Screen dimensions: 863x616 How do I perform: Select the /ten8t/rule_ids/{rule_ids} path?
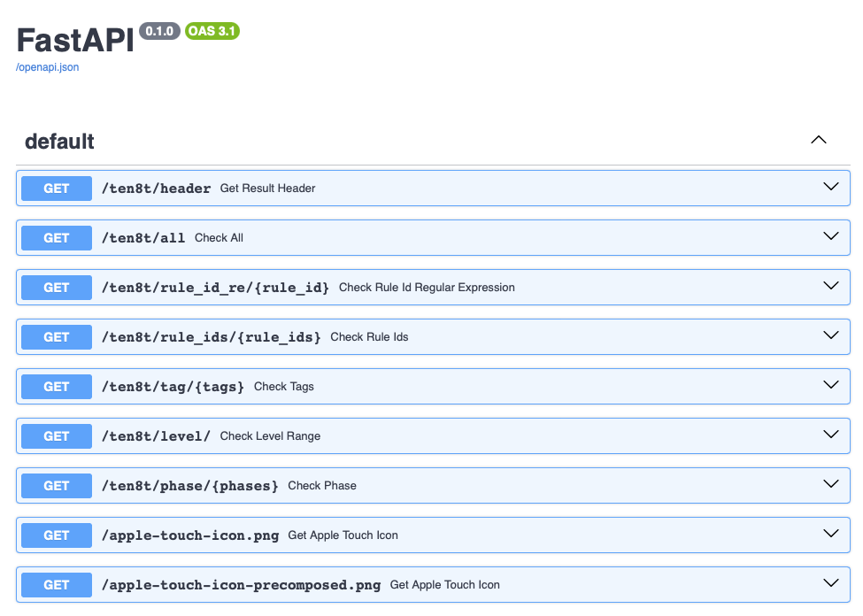click(x=212, y=337)
